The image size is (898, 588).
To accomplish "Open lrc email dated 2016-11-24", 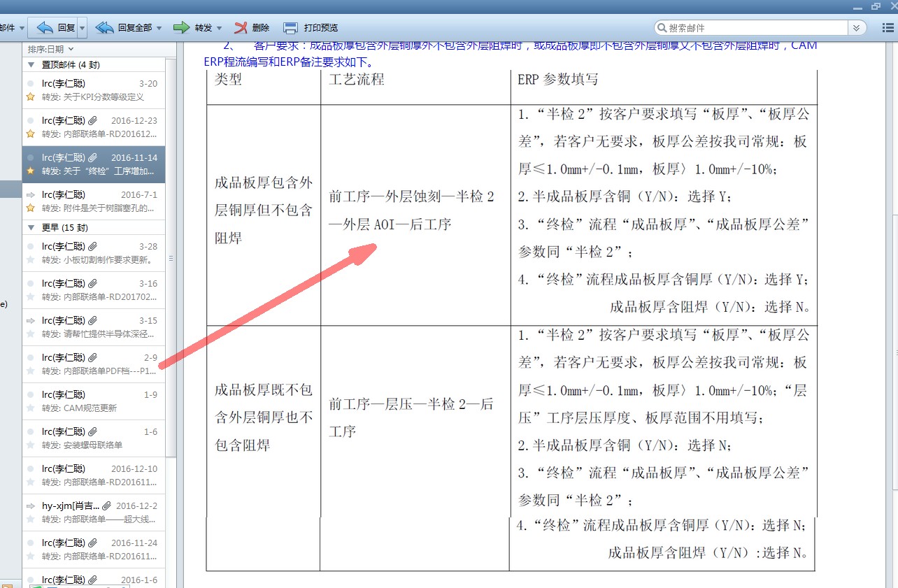I will pyautogui.click(x=94, y=550).
